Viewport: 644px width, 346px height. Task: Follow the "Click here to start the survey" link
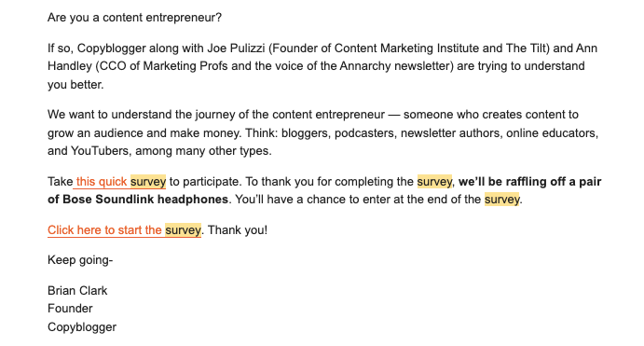pos(125,230)
